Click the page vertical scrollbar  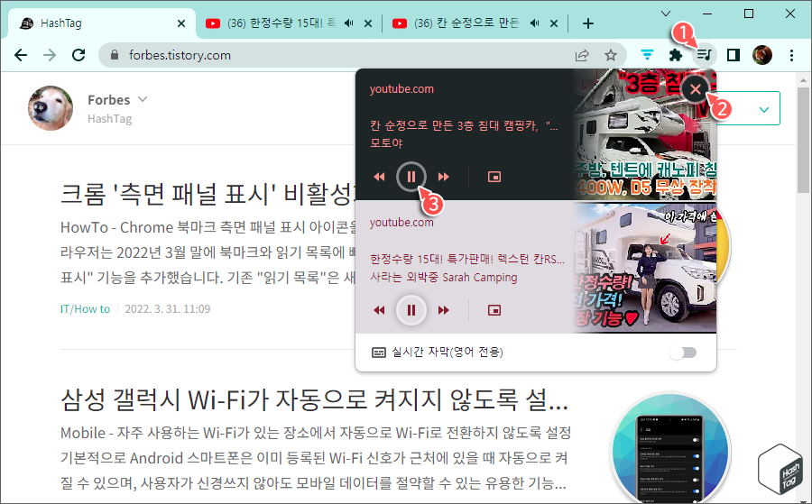coord(803,140)
